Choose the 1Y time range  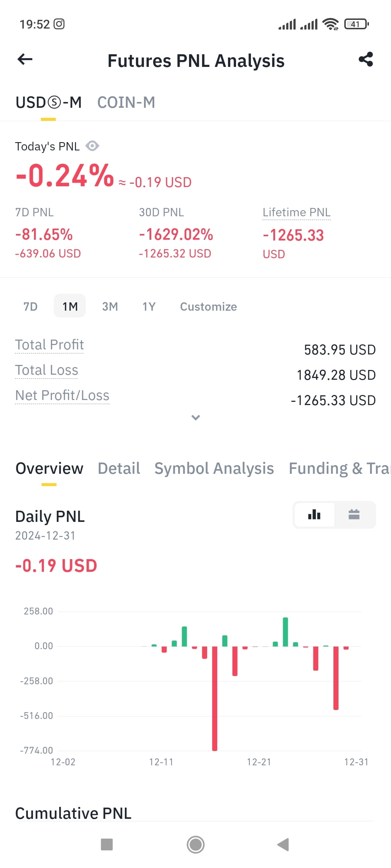pyautogui.click(x=149, y=307)
